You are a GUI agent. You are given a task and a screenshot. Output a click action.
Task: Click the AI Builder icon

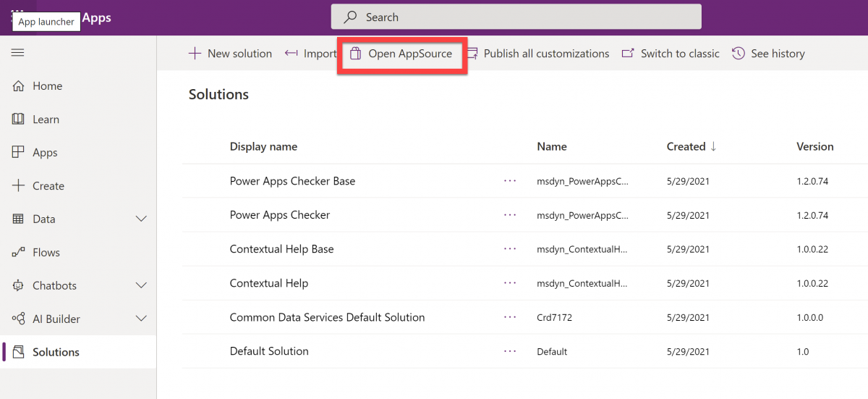click(19, 319)
